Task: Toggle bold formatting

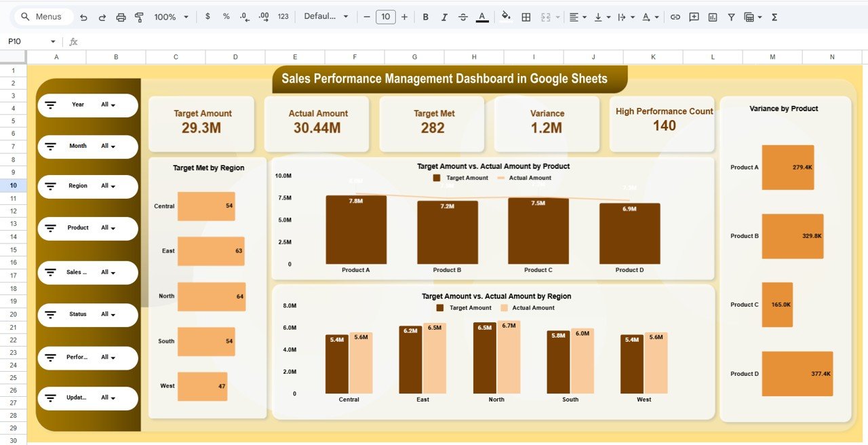Action: point(425,17)
